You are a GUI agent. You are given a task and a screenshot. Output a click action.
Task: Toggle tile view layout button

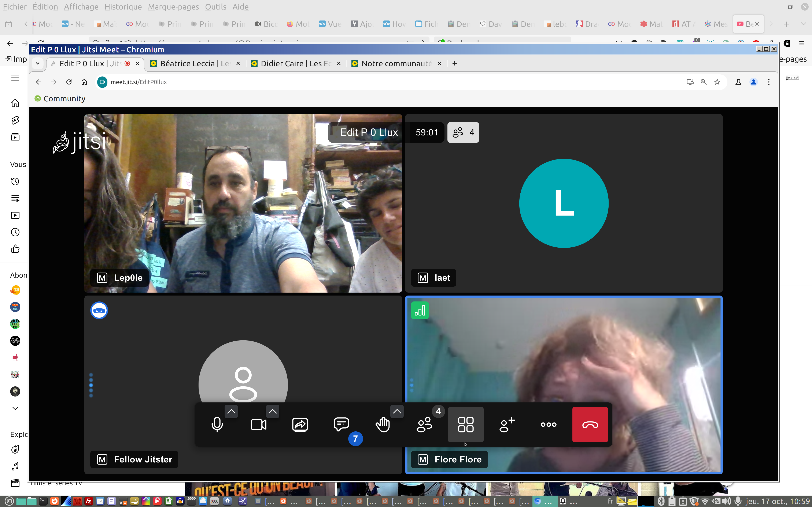pos(465,425)
